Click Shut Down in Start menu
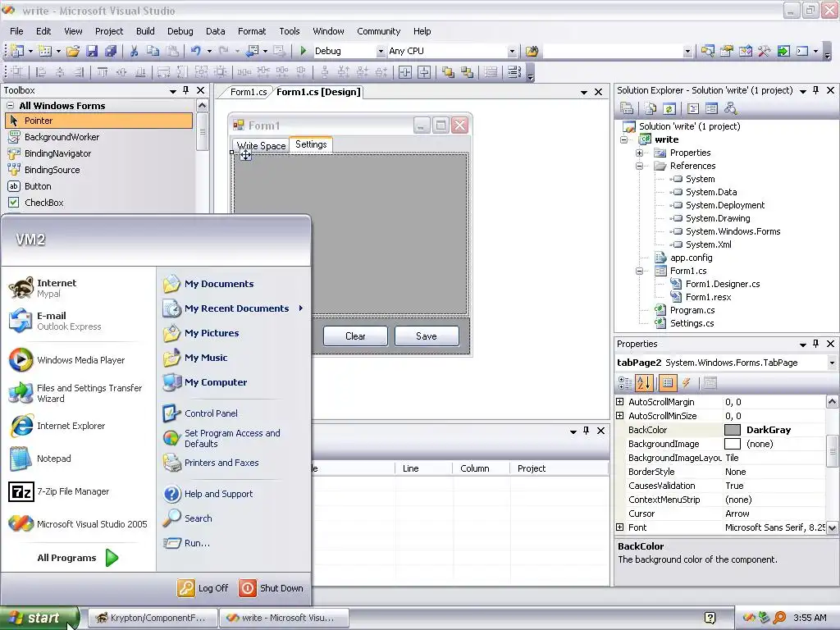 (x=271, y=588)
